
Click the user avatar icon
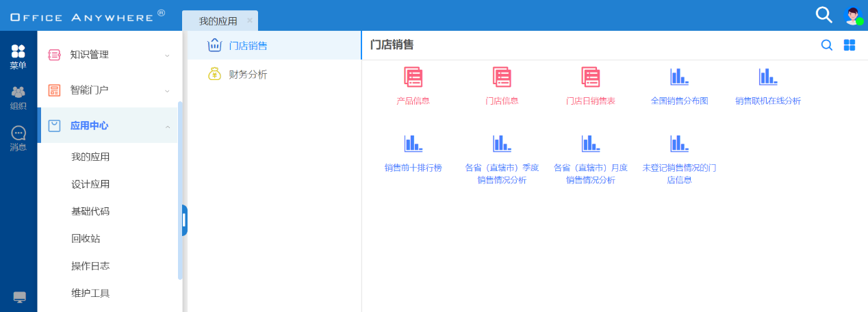[x=853, y=16]
